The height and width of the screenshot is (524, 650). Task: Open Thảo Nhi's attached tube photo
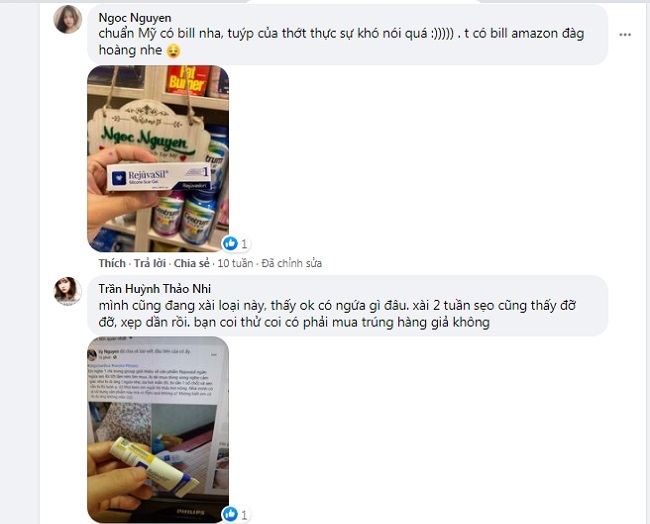click(x=158, y=429)
